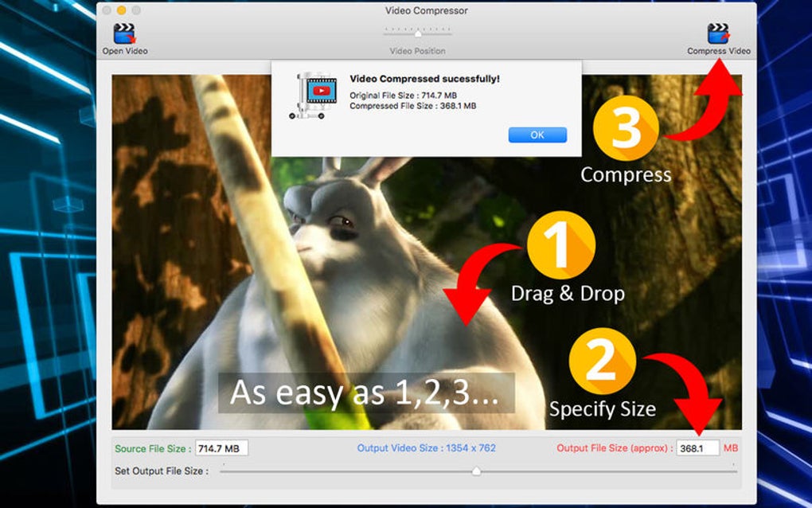The width and height of the screenshot is (812, 508).
Task: Click the "Video Compressor" window title
Action: [x=426, y=10]
